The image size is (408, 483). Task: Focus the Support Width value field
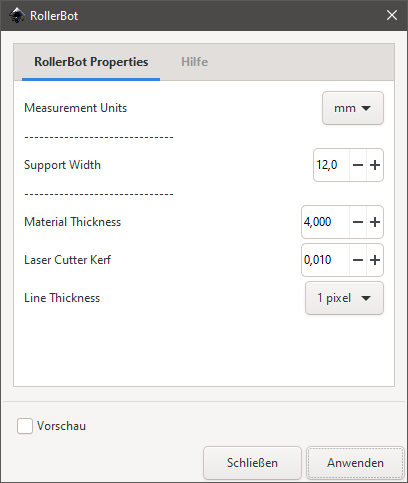(x=331, y=165)
